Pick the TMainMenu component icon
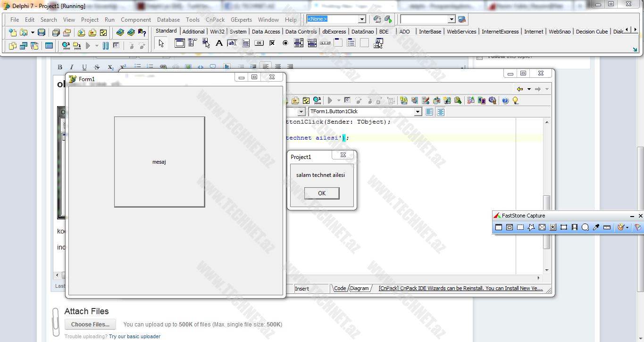The width and height of the screenshot is (644, 342). 192,43
